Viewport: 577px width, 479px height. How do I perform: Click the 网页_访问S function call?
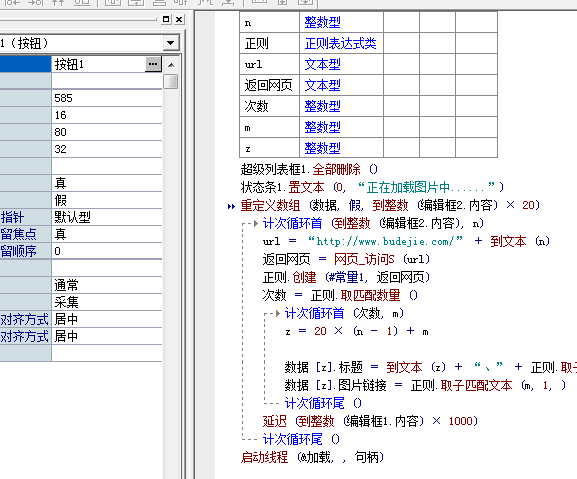click(364, 260)
